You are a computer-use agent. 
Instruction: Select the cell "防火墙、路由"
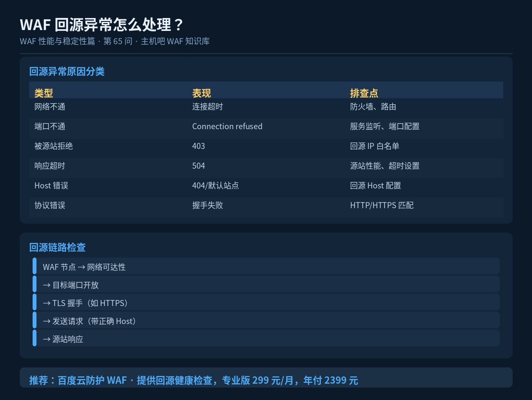click(x=373, y=107)
